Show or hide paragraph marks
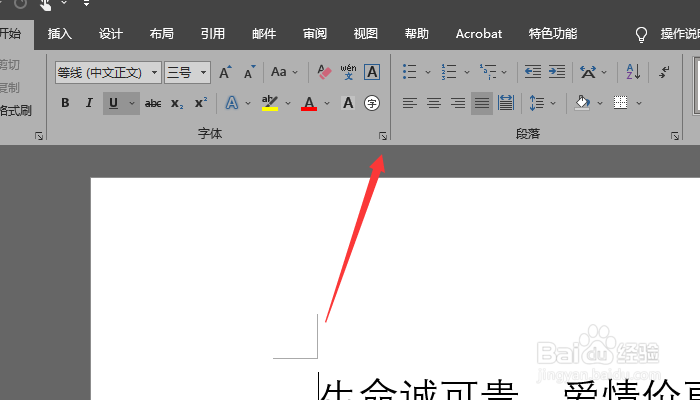Image resolution: width=700 pixels, height=400 pixels. tap(665, 72)
